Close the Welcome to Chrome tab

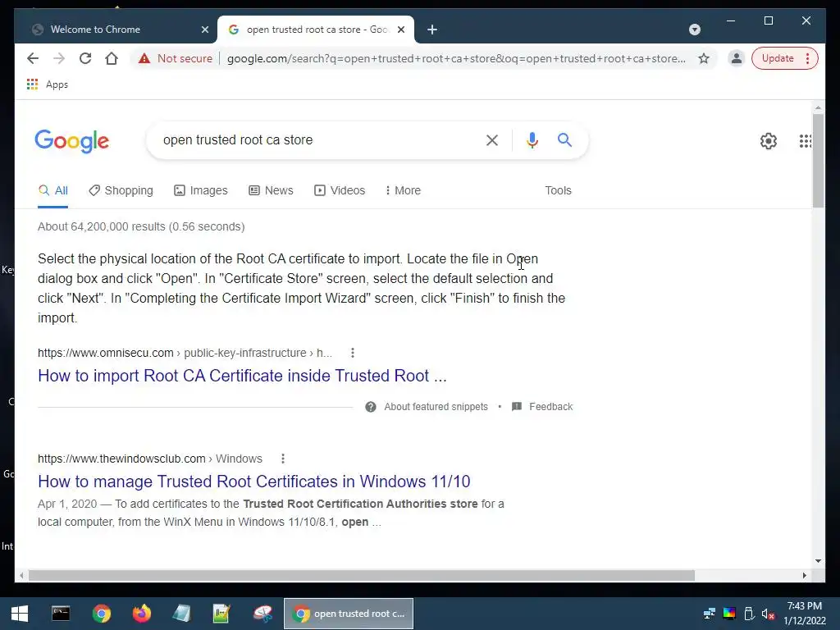click(x=204, y=30)
